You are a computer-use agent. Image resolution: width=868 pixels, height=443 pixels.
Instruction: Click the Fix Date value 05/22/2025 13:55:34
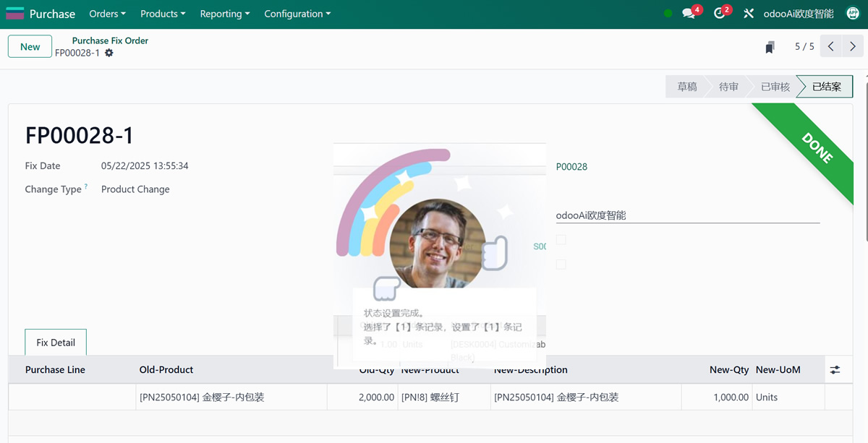[x=145, y=166]
